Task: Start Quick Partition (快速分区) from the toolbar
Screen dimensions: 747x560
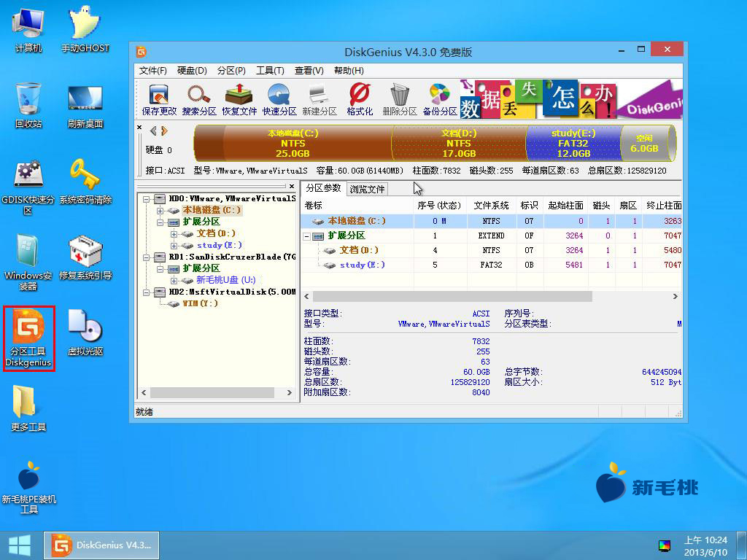Action: [279, 100]
